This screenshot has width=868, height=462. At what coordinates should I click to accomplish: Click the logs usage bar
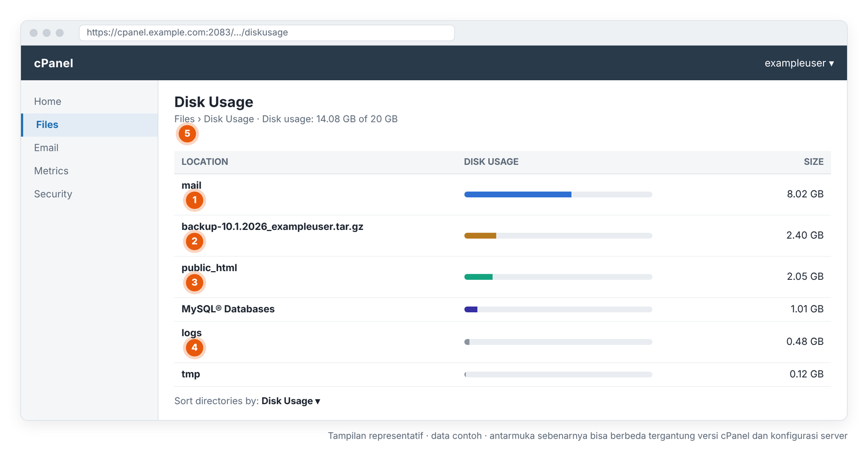click(x=558, y=342)
